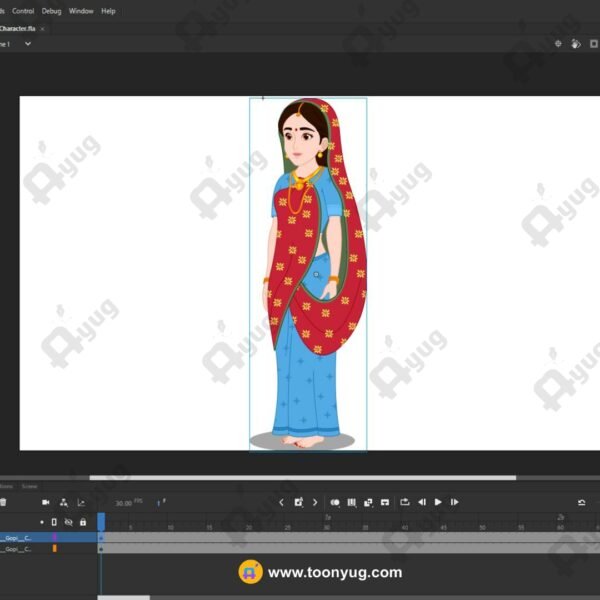Open the layer depth panel

pos(81,502)
